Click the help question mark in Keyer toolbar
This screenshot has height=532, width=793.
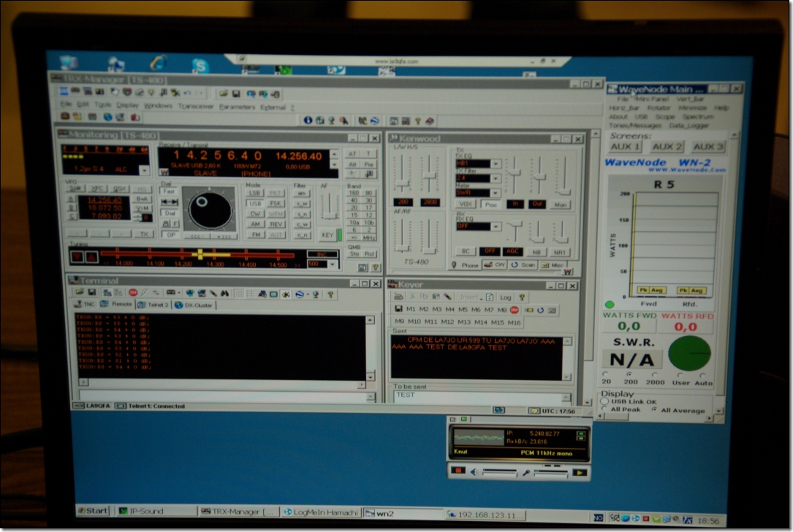coord(522,297)
